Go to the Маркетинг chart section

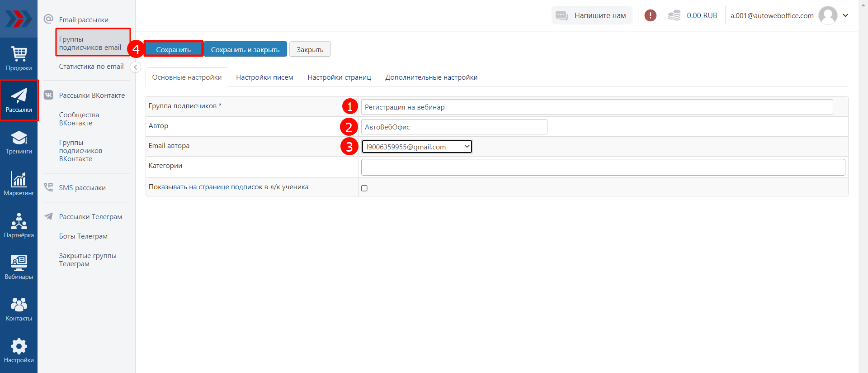[x=19, y=184]
